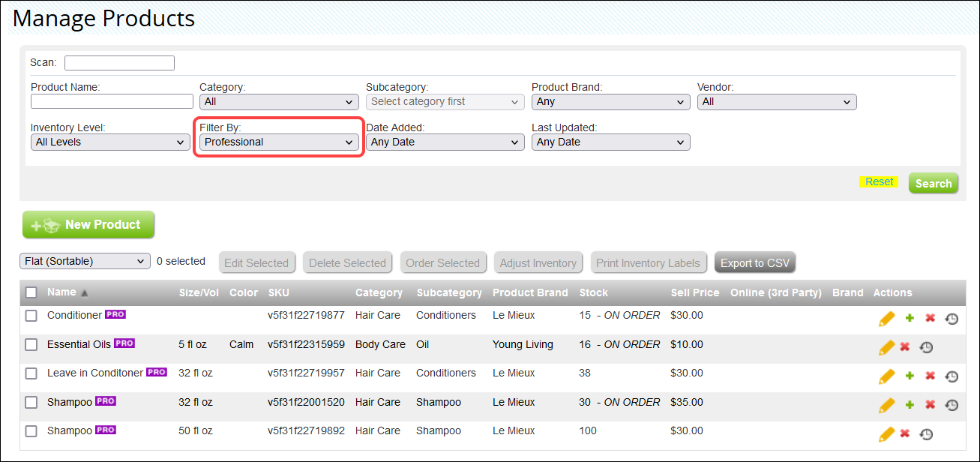This screenshot has height=462, width=980.
Task: Select the Leave in Conditoner checkbox
Action: click(31, 373)
